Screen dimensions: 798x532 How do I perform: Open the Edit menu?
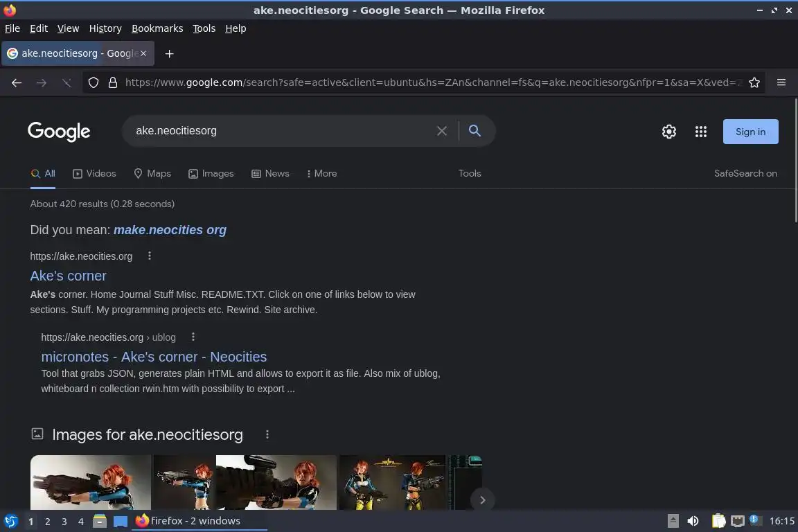click(x=39, y=28)
